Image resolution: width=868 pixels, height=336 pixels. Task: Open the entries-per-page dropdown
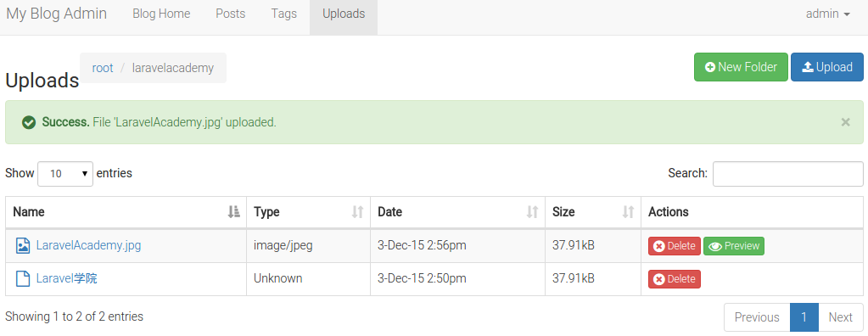click(65, 173)
